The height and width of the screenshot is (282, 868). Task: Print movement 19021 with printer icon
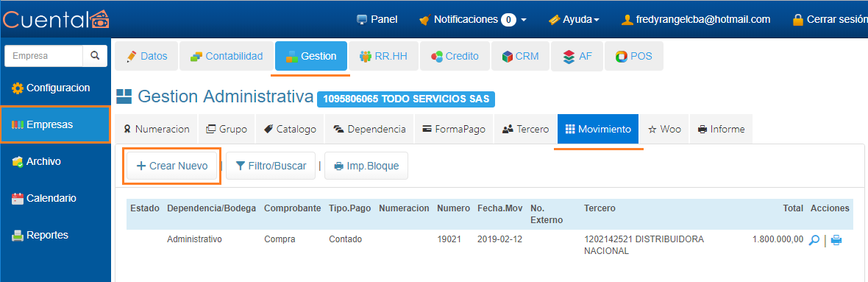[836, 241]
